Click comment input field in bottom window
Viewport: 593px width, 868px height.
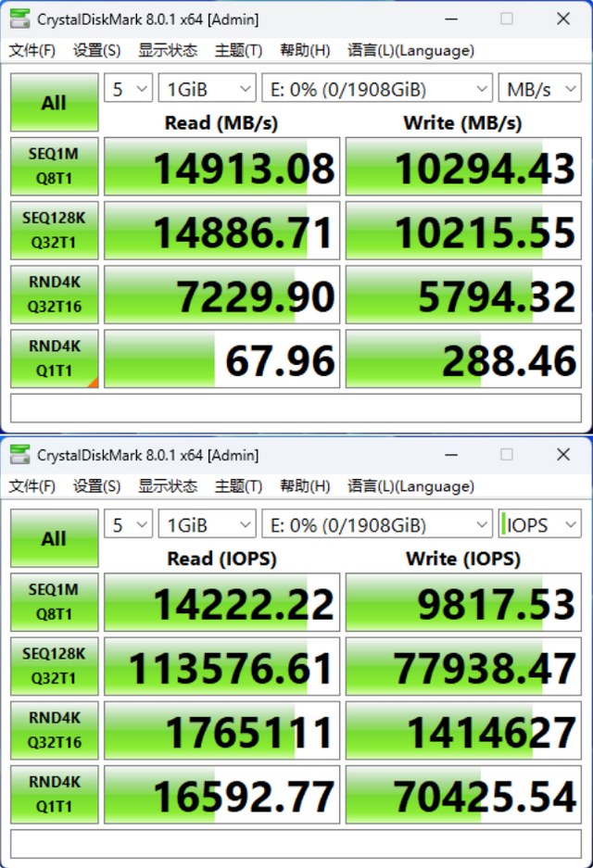point(296,844)
